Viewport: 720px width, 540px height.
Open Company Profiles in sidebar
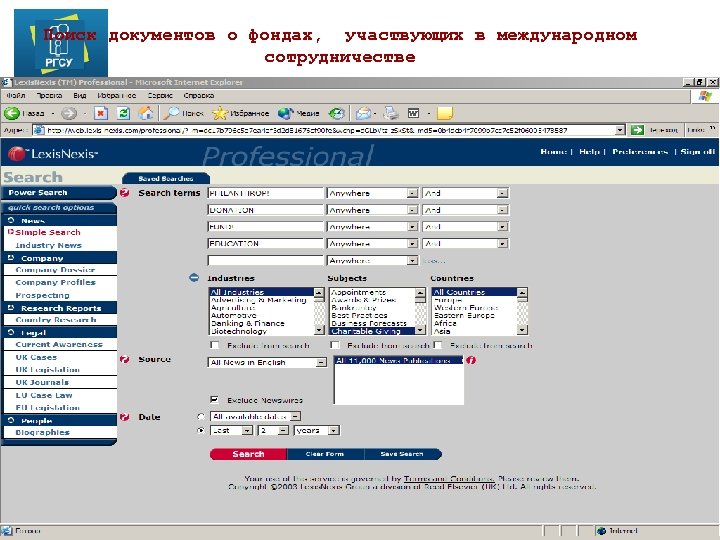tap(56, 282)
